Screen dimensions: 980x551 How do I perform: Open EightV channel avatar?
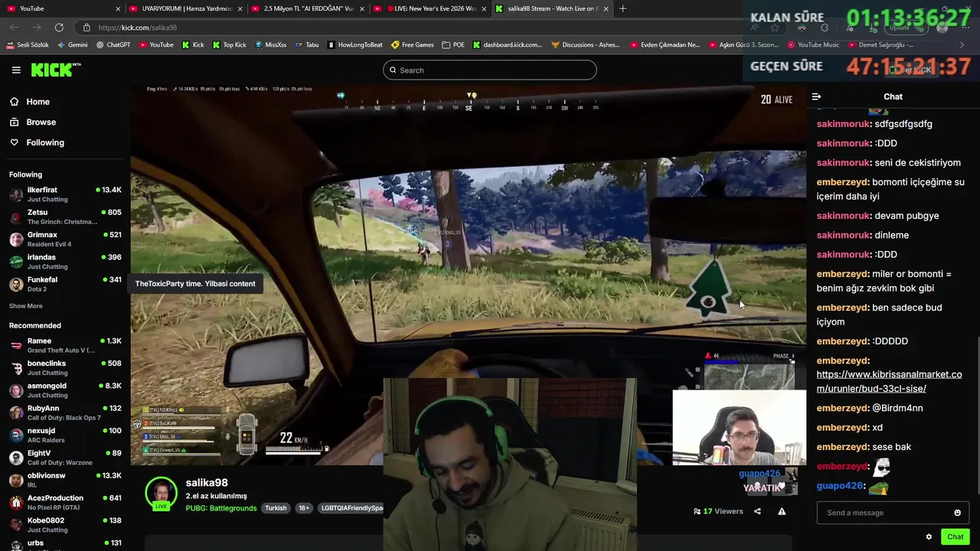pos(16,458)
